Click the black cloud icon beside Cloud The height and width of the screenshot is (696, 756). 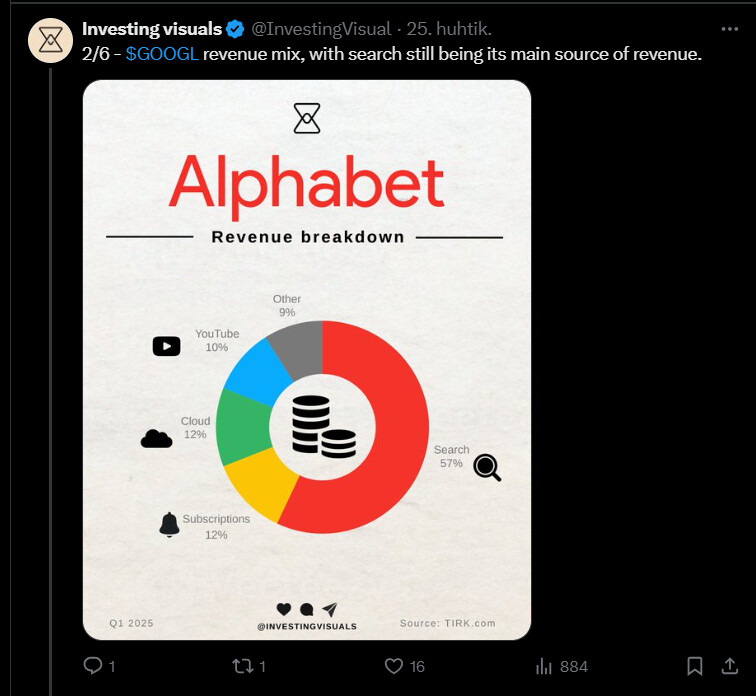coord(156,439)
